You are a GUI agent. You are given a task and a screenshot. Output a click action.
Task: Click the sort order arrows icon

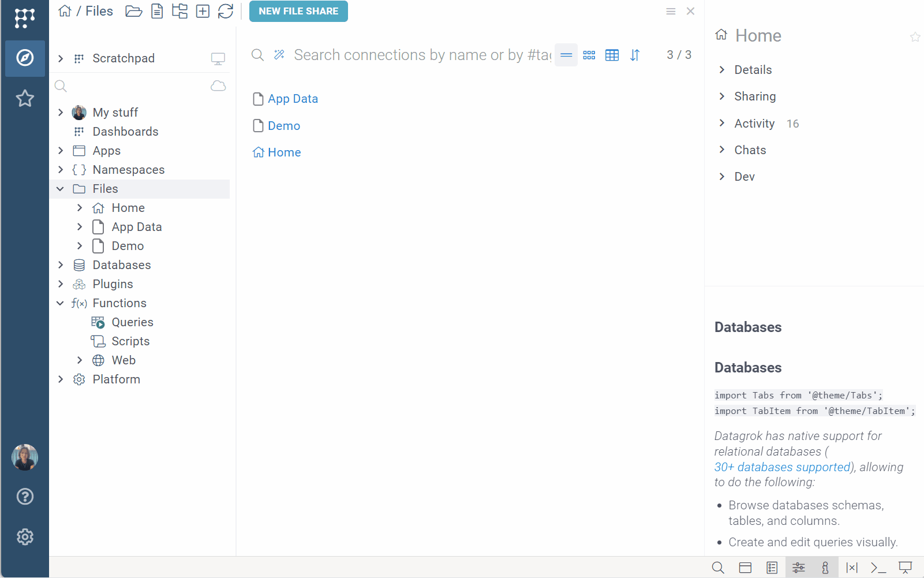coord(635,55)
